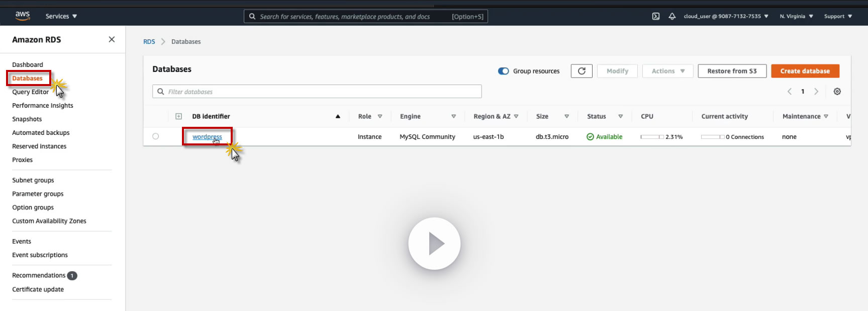Open the Services dropdown menu

coord(61,16)
